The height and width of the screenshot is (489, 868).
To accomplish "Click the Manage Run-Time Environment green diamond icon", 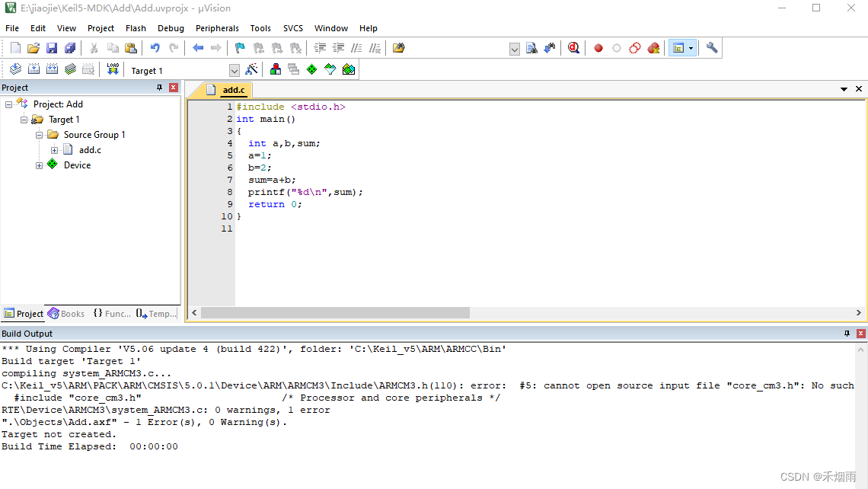I will [x=311, y=69].
